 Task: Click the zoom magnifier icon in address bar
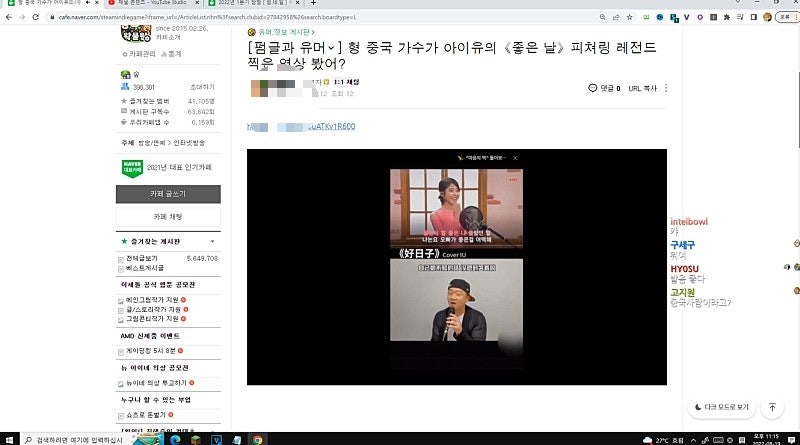pos(603,17)
